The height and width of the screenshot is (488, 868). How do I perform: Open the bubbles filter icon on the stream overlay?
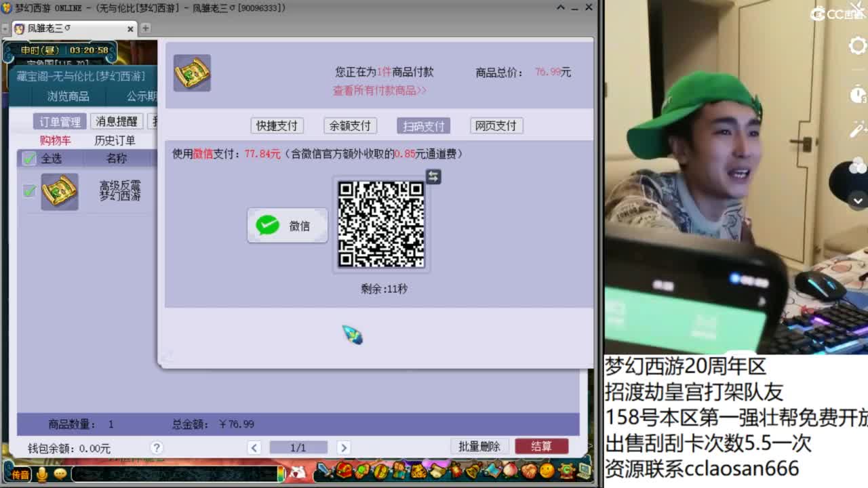(x=858, y=165)
